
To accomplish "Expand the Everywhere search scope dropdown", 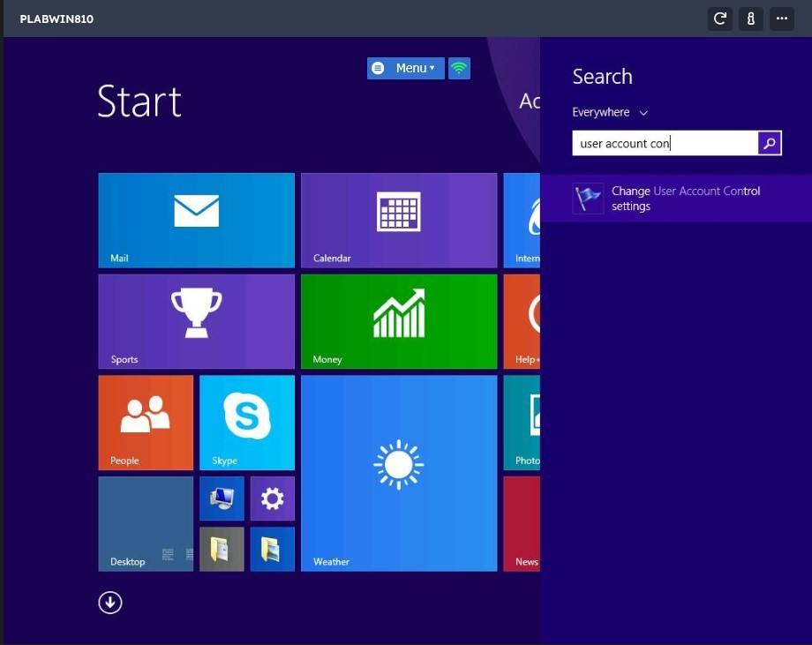I will (610, 112).
